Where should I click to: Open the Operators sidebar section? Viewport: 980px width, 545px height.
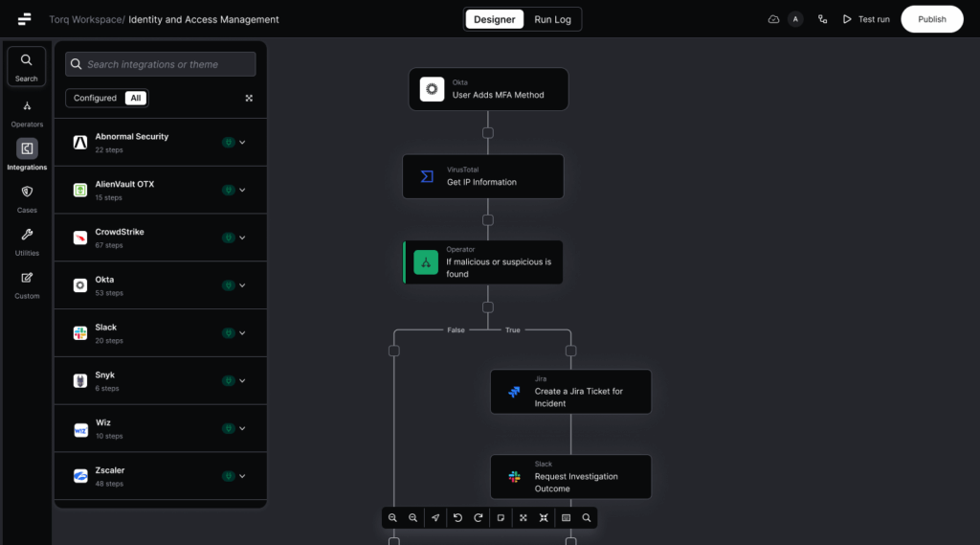click(27, 113)
